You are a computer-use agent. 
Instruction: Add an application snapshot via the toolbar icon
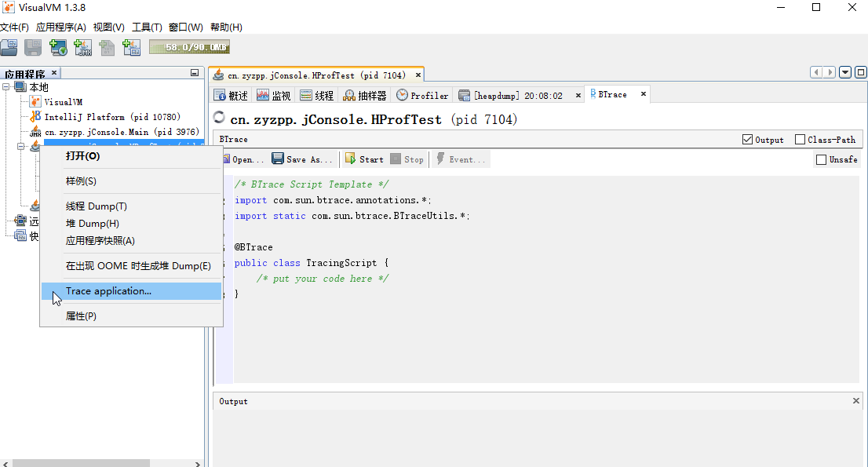(x=131, y=47)
